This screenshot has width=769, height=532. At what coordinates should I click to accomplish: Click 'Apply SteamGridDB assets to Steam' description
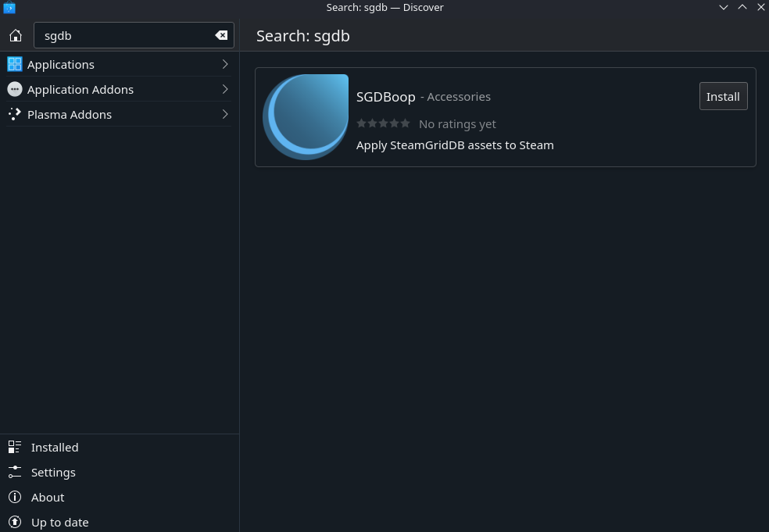(455, 145)
